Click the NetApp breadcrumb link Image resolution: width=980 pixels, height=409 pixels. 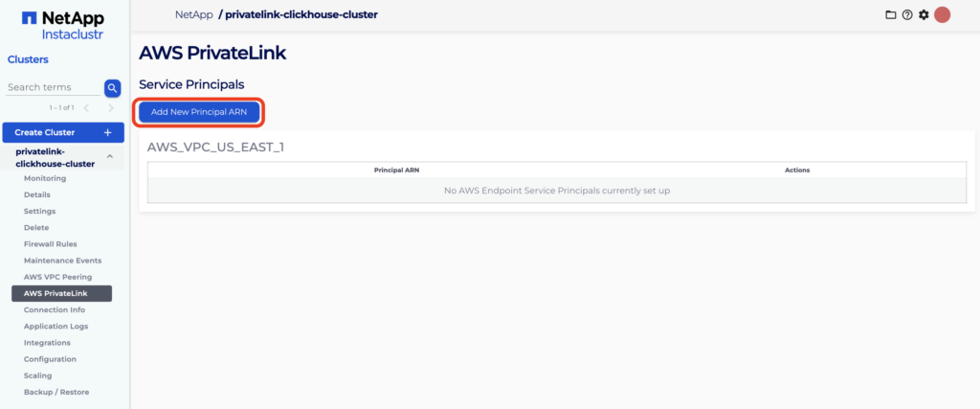pos(193,15)
